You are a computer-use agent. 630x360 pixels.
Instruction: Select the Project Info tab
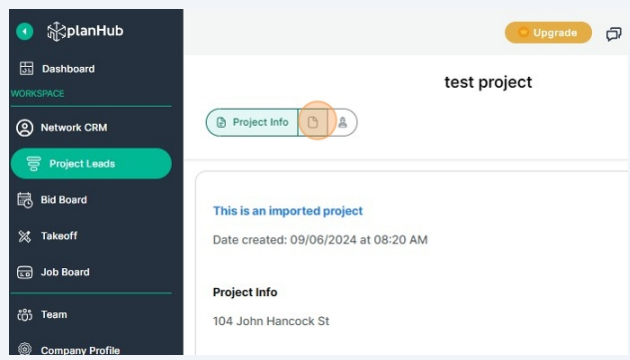[x=252, y=122]
